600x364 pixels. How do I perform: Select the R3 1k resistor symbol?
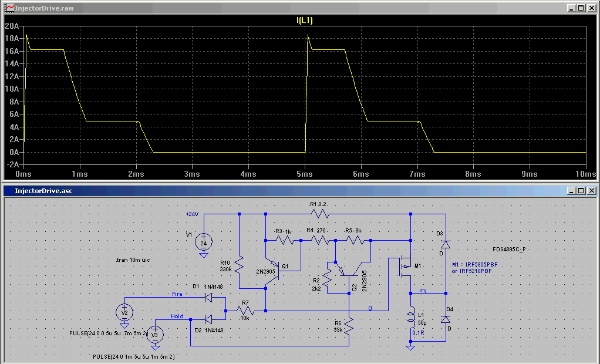click(285, 240)
